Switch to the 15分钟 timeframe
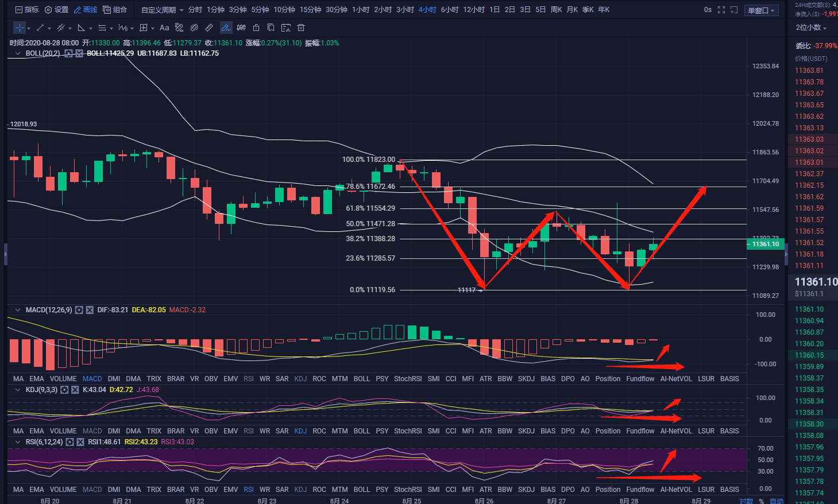The width and height of the screenshot is (838, 504). click(x=310, y=10)
